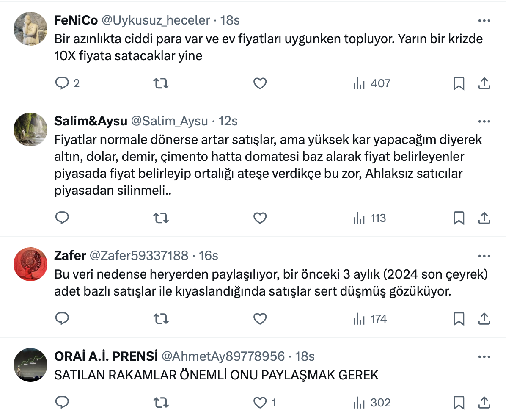Click ORAİ A.İ. PRENSİ display name
This screenshot has width=506, height=420.
106,356
